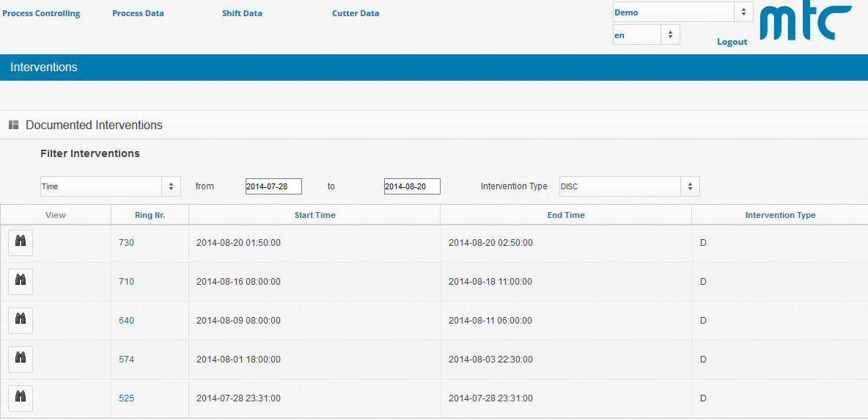Screen dimensions: 868x419
Task: Open the Cutter Data menu
Action: [x=356, y=13]
